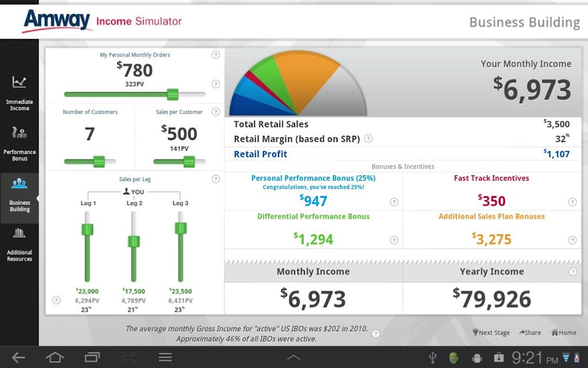588x368 pixels.
Task: Click the Amway logo
Action: (57, 21)
